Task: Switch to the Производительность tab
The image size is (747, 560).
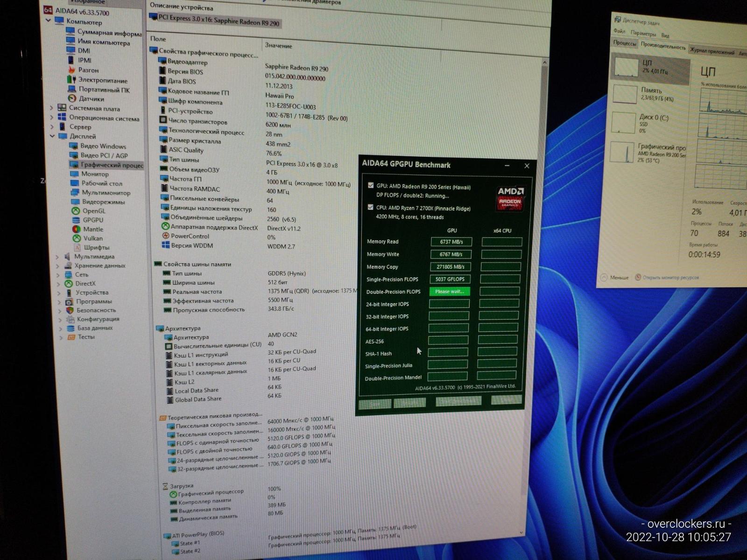Action: click(663, 46)
